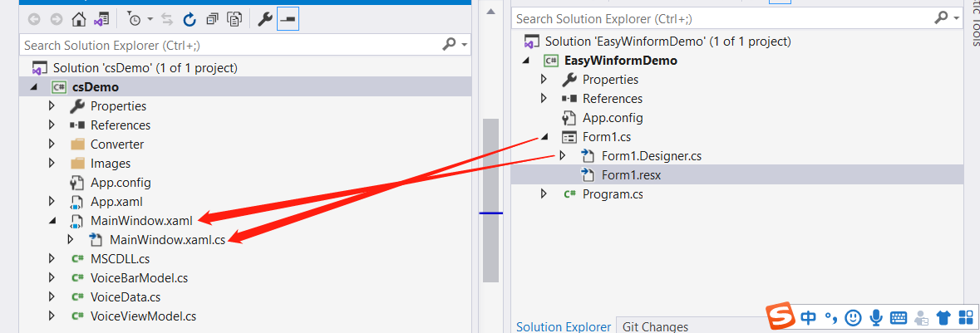Click wrench icon of csDemo Properties node
The image size is (980, 333).
click(x=76, y=106)
